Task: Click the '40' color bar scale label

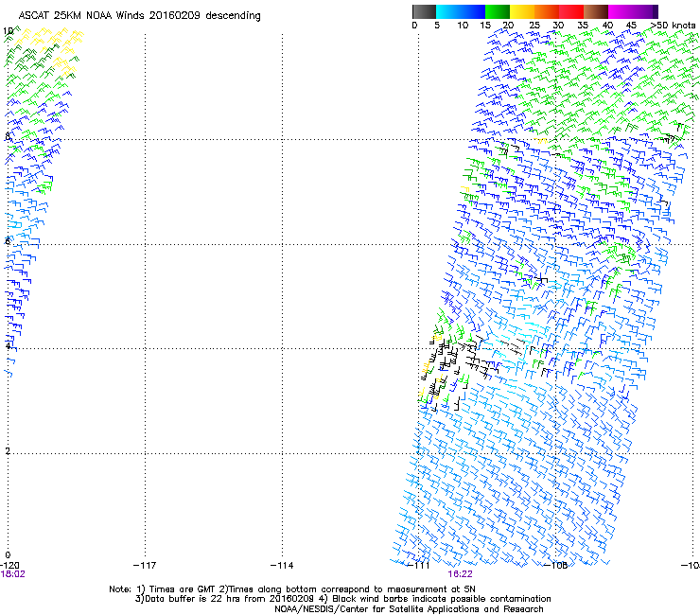Action: click(x=607, y=25)
